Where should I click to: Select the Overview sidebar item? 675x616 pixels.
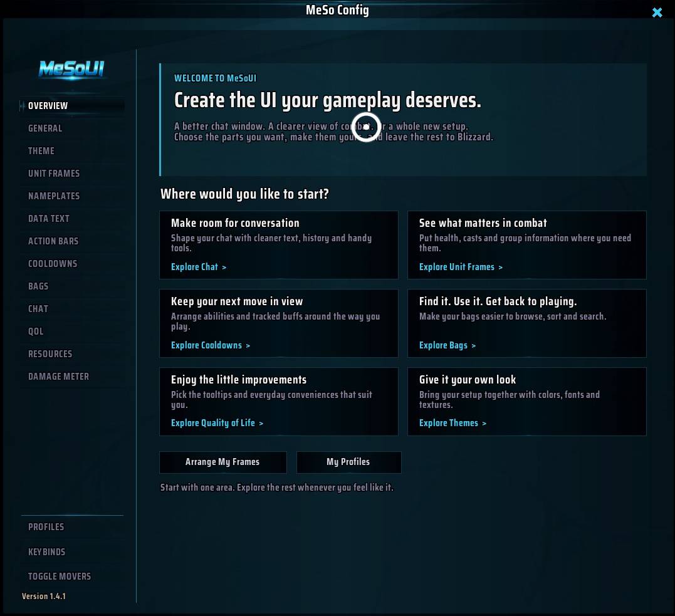[x=72, y=105]
